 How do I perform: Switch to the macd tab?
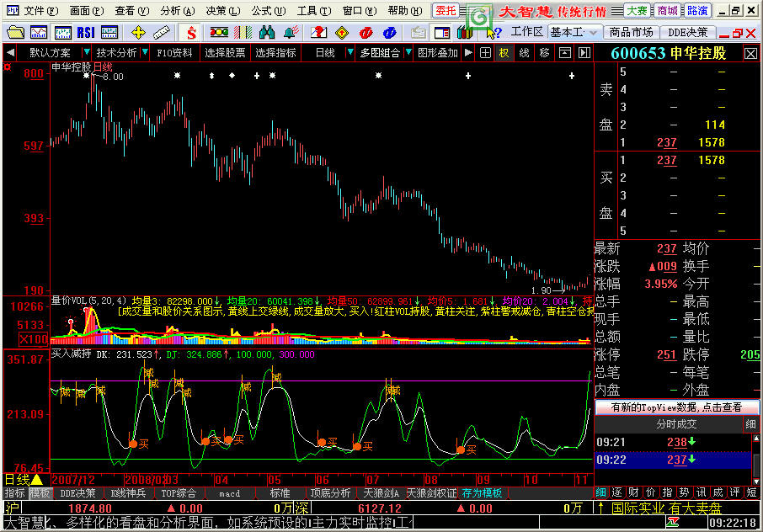(x=229, y=493)
